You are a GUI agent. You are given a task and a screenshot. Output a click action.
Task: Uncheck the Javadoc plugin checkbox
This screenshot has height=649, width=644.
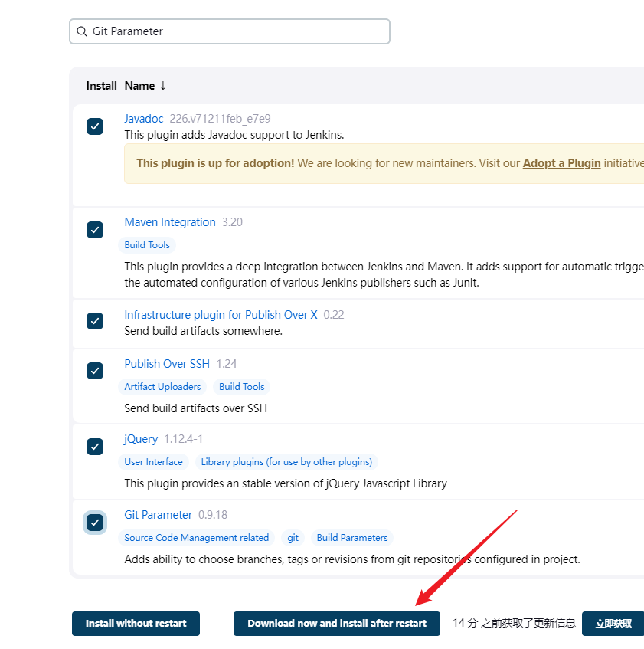tap(95, 126)
